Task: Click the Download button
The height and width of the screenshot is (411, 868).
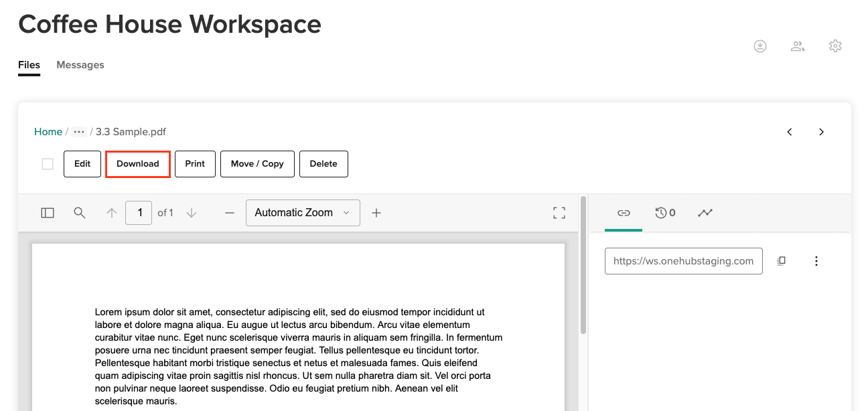Action: click(x=138, y=164)
